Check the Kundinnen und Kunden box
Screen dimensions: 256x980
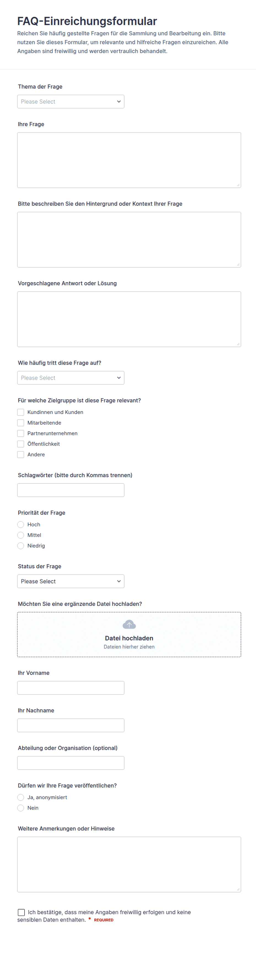pos(21,412)
